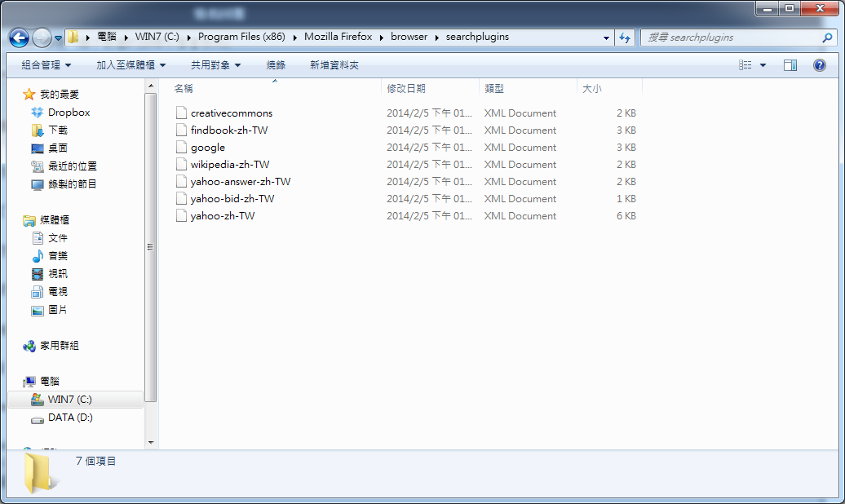Toggle the preview pane icon

790,65
